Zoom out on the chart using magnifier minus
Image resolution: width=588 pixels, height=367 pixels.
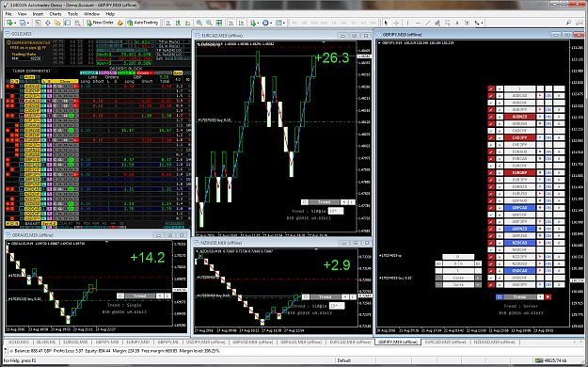click(x=209, y=23)
